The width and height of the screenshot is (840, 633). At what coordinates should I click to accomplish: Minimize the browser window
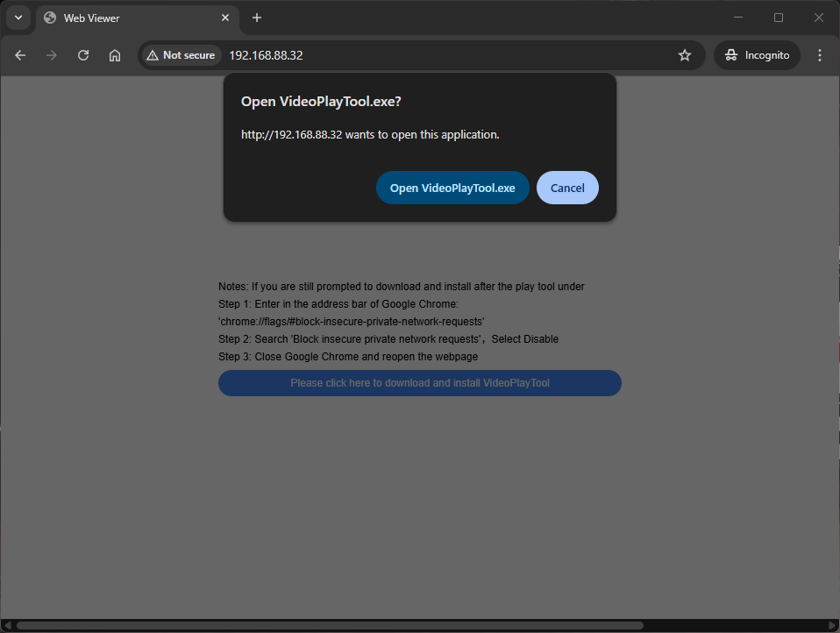pyautogui.click(x=738, y=18)
